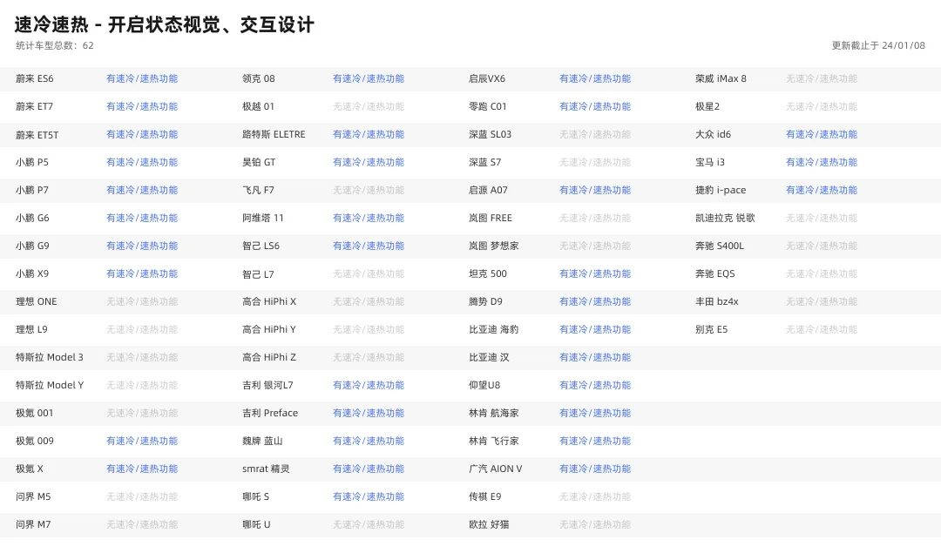Click the greyed status beside 理想 L9
941x560 pixels.
[x=142, y=330]
